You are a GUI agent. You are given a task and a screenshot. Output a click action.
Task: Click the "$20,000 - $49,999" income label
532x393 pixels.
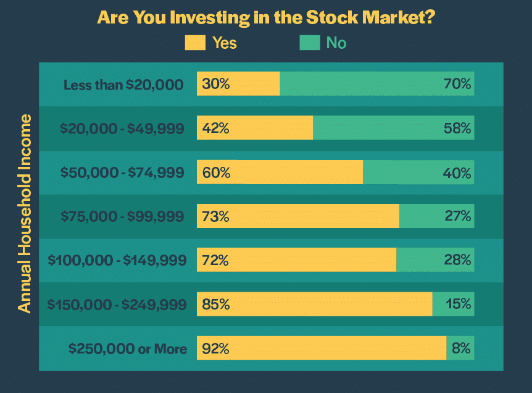122,129
